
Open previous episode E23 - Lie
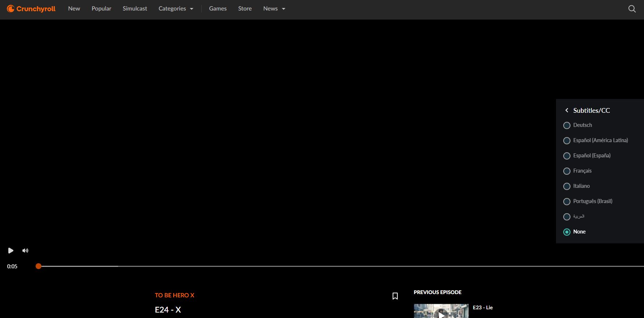click(482, 307)
